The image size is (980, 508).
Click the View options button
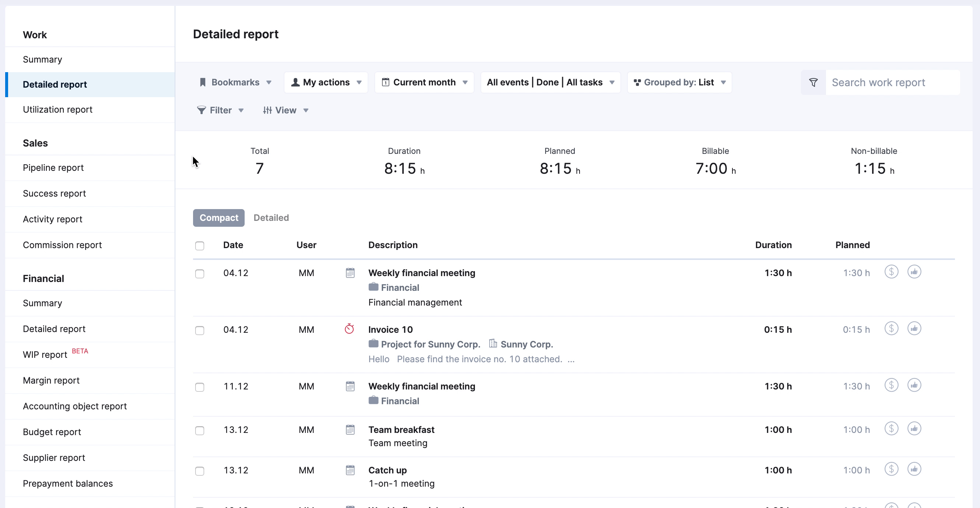point(286,110)
